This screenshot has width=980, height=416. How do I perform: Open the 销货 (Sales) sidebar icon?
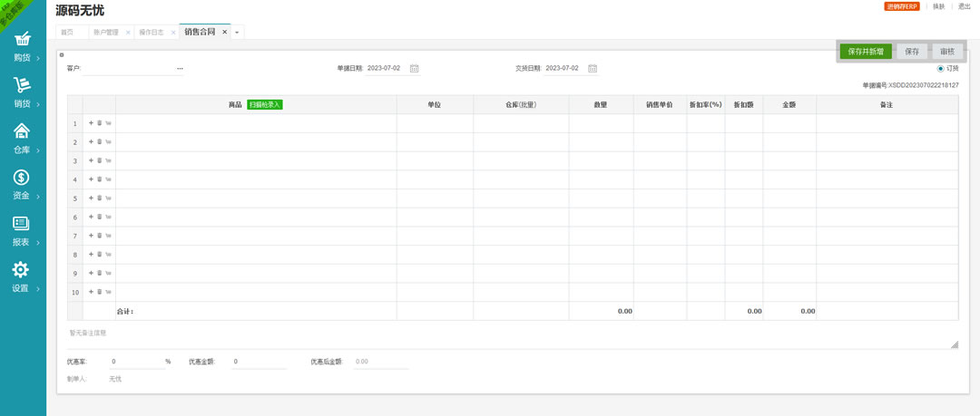[x=22, y=86]
